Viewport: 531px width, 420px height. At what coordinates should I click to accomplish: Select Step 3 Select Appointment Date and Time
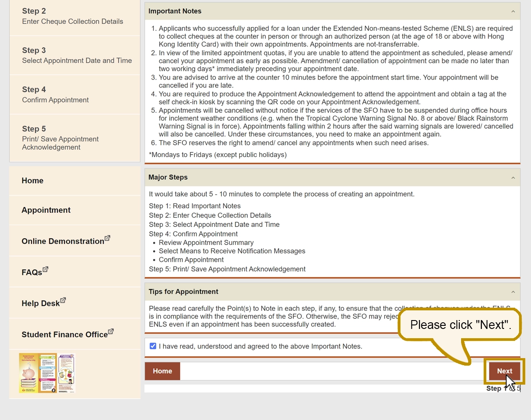(x=75, y=55)
